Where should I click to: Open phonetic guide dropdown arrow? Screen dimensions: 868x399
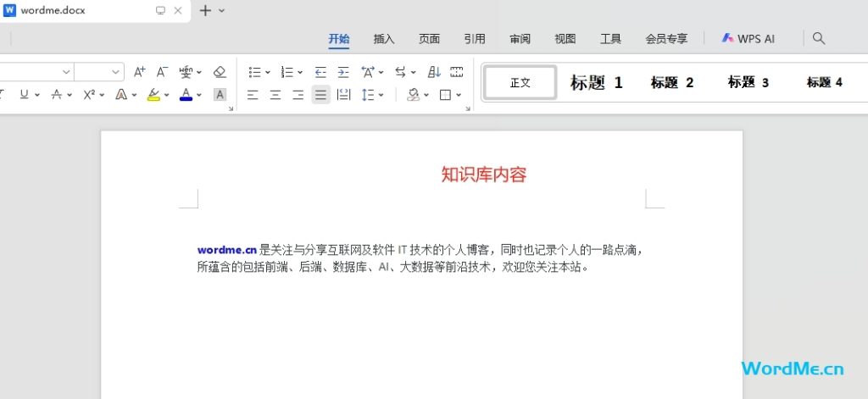198,72
